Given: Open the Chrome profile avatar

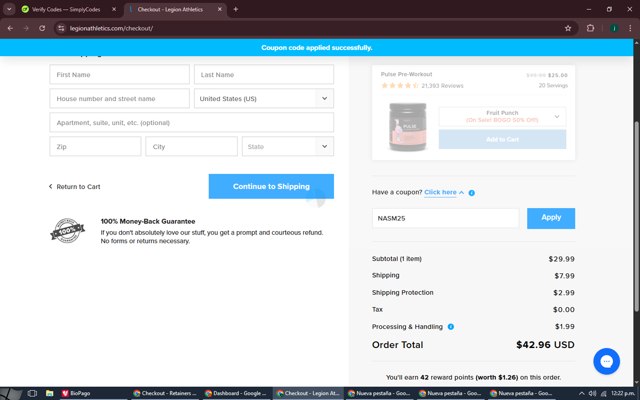Looking at the screenshot, I should point(613,28).
